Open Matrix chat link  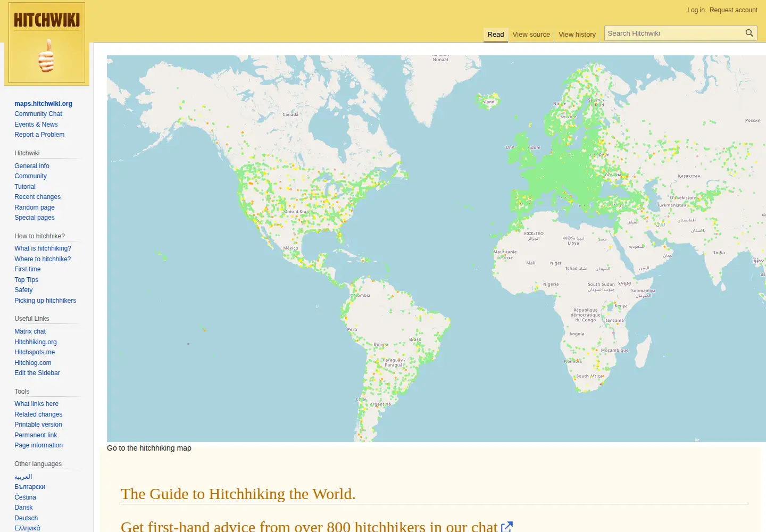click(x=30, y=331)
